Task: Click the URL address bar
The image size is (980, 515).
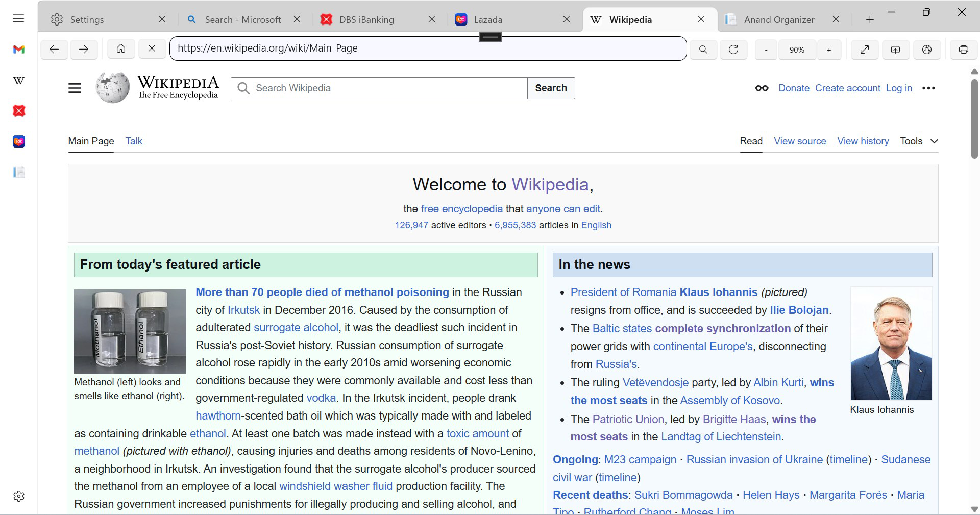Action: (x=428, y=48)
